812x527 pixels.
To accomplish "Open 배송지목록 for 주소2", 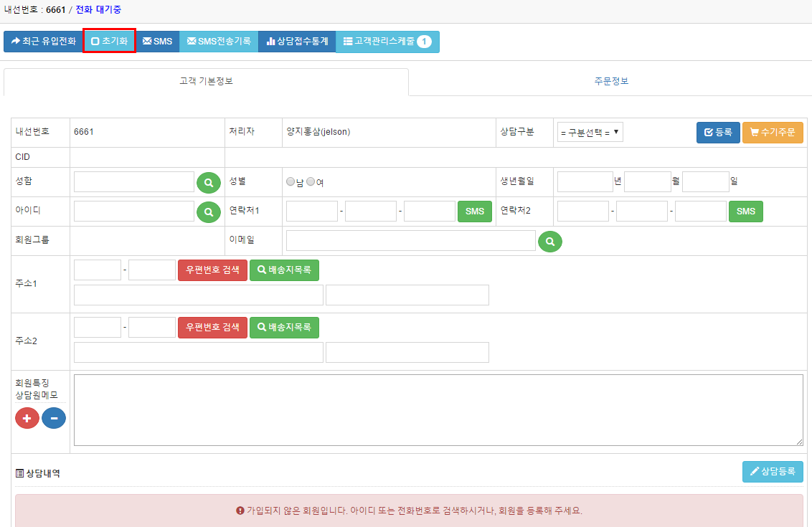I will click(x=284, y=328).
